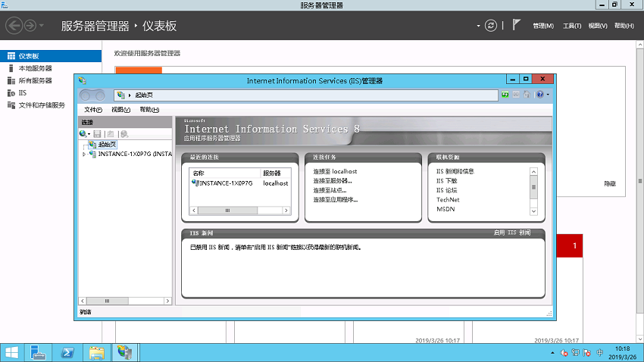Image resolution: width=644 pixels, height=362 pixels.
Task: Click the IIS address bar field
Action: (306, 95)
